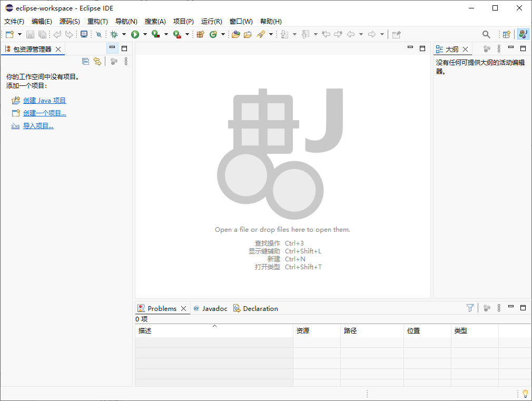
Task: Click the Last Edit Location icon
Action: [326, 34]
